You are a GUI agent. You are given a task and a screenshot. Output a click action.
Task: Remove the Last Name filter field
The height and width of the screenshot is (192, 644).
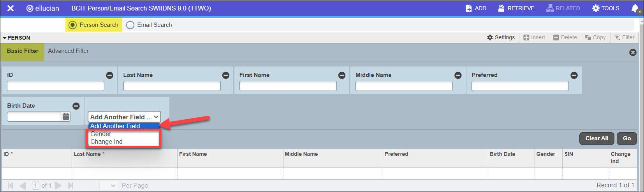[x=225, y=75]
